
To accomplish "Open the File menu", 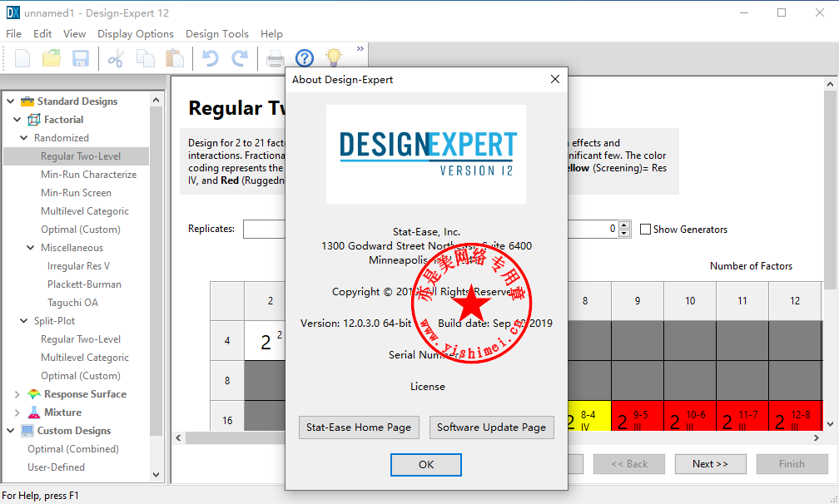I will (x=14, y=33).
